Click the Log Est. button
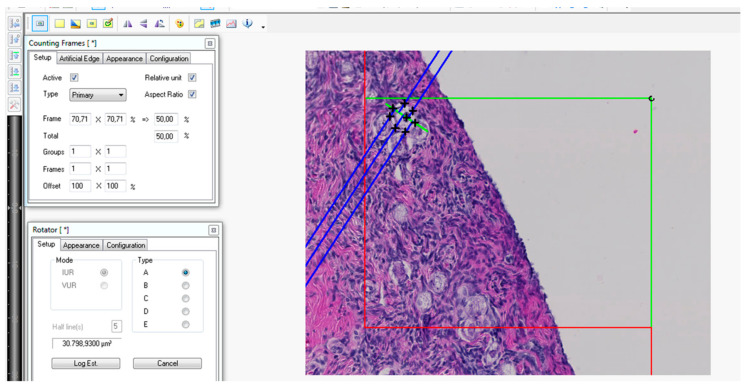 pyautogui.click(x=86, y=363)
